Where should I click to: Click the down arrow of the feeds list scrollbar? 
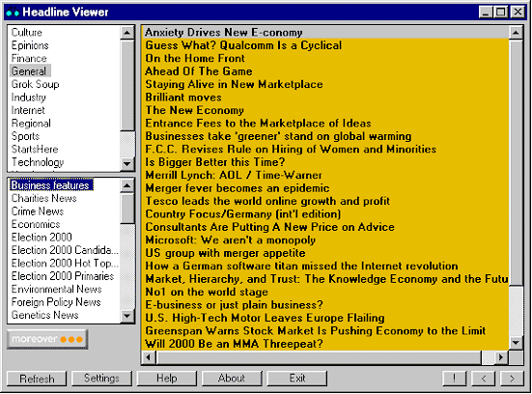tap(126, 316)
